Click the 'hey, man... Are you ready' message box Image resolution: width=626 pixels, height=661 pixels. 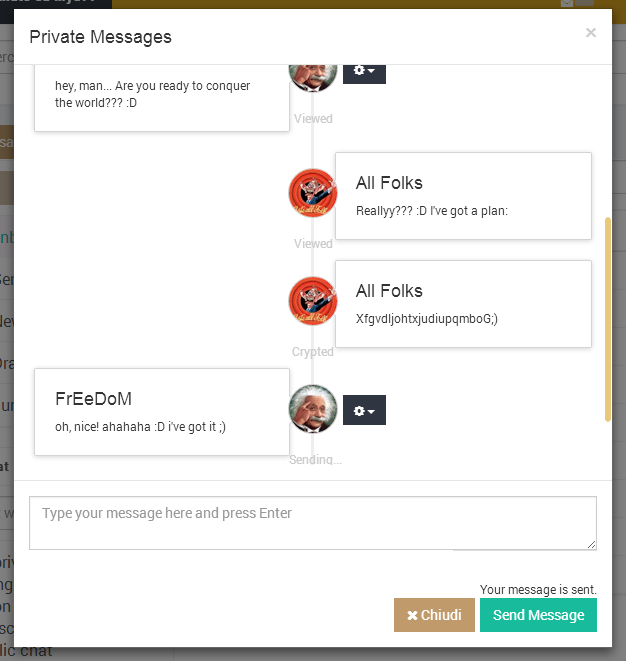click(162, 98)
